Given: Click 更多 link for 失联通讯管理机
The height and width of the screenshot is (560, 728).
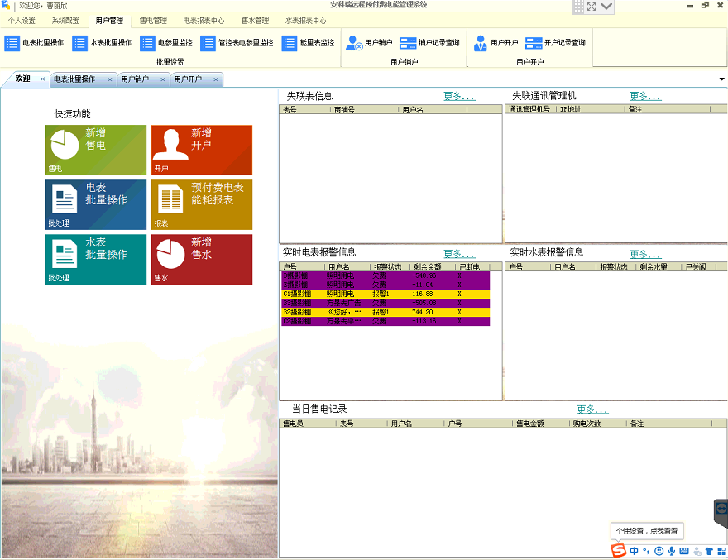Looking at the screenshot, I should pos(645,96).
